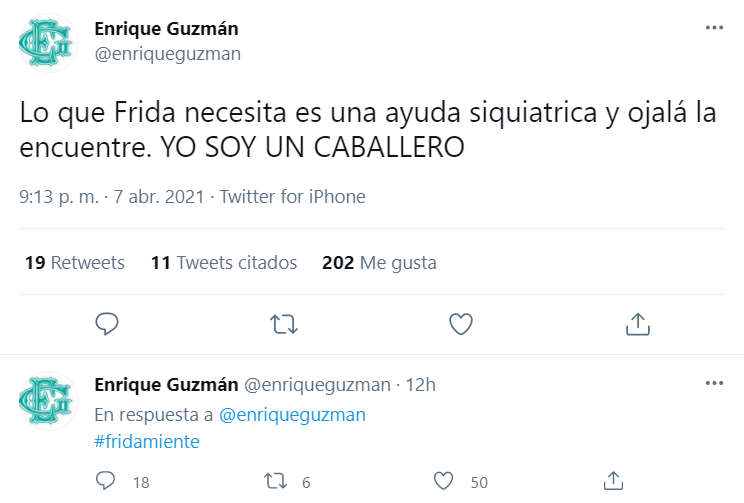
Task: View the 202 Me gusta list
Action: pyautogui.click(x=379, y=263)
